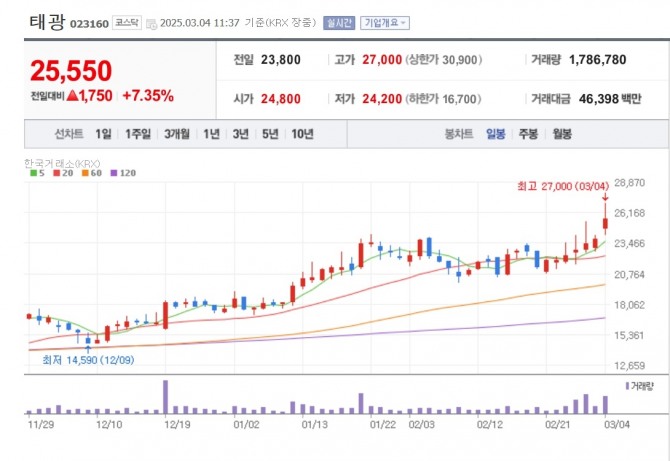Click the 고가 value 27,000
Screen dimensions: 670x461
[x=382, y=60]
